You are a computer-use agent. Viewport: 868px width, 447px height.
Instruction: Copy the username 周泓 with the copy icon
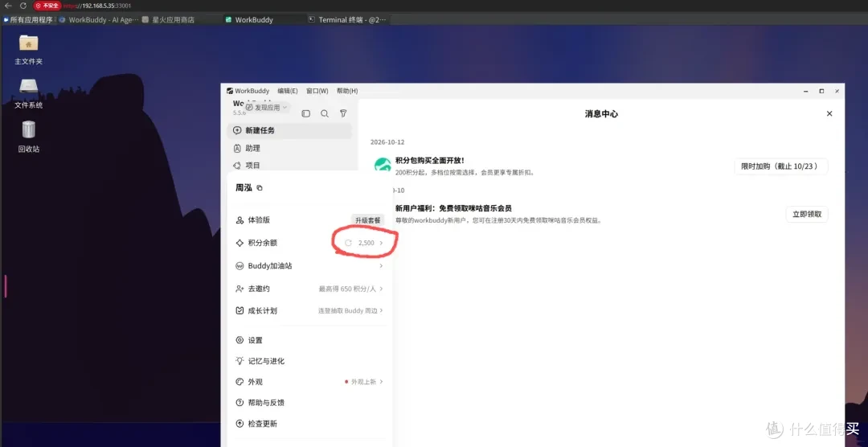point(260,188)
